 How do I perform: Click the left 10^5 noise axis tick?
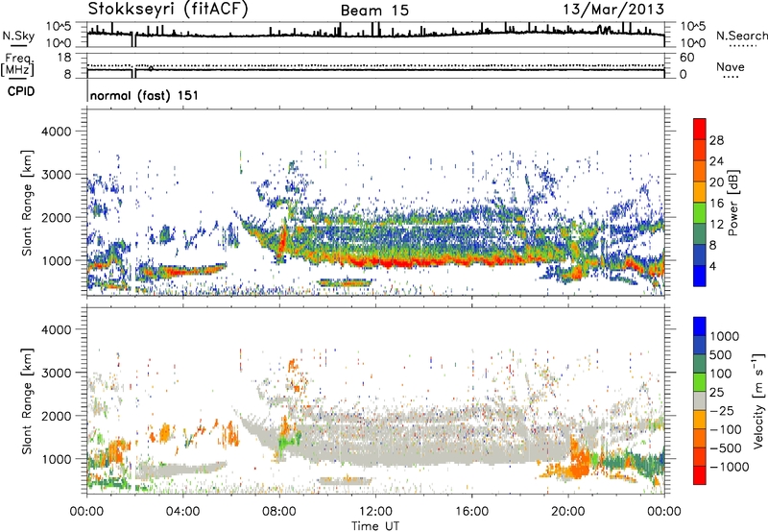click(x=59, y=27)
